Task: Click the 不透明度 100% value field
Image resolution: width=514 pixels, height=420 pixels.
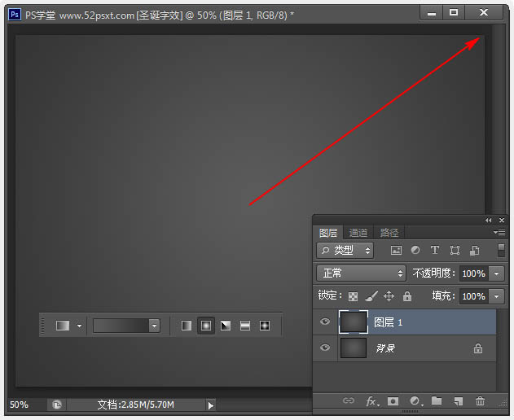Action: (x=474, y=273)
